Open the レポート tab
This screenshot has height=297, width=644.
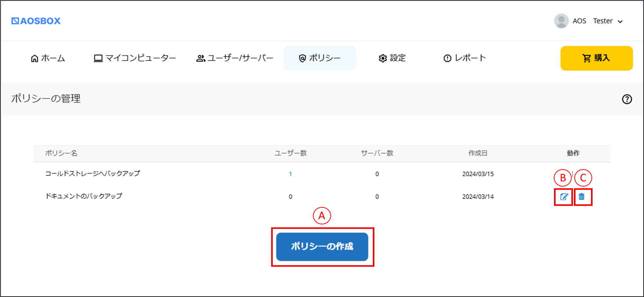465,58
